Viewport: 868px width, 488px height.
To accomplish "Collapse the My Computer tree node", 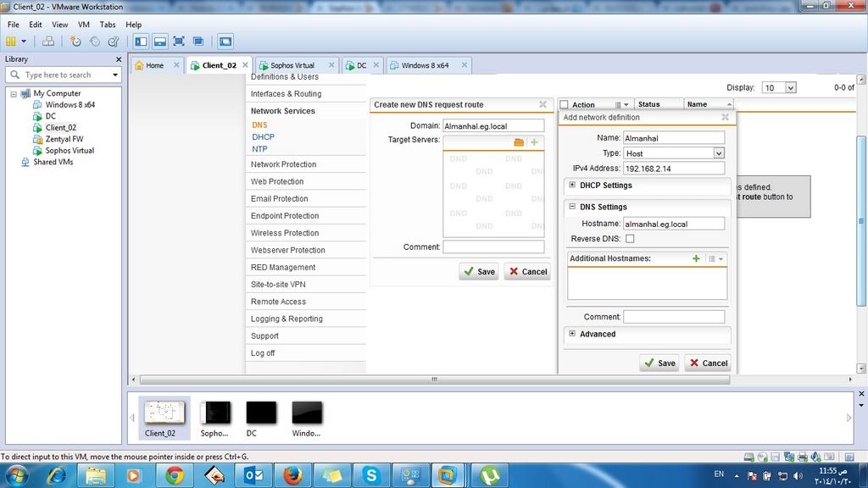I will [x=14, y=94].
